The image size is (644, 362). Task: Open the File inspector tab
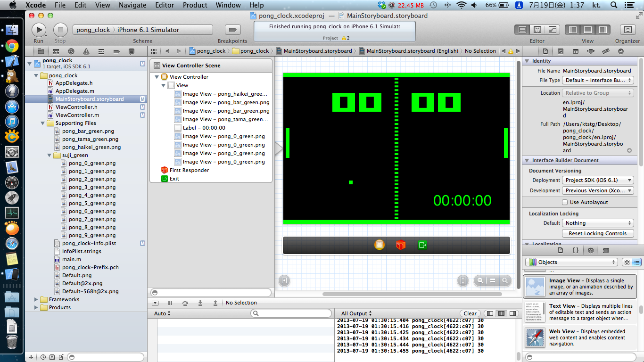click(x=545, y=51)
